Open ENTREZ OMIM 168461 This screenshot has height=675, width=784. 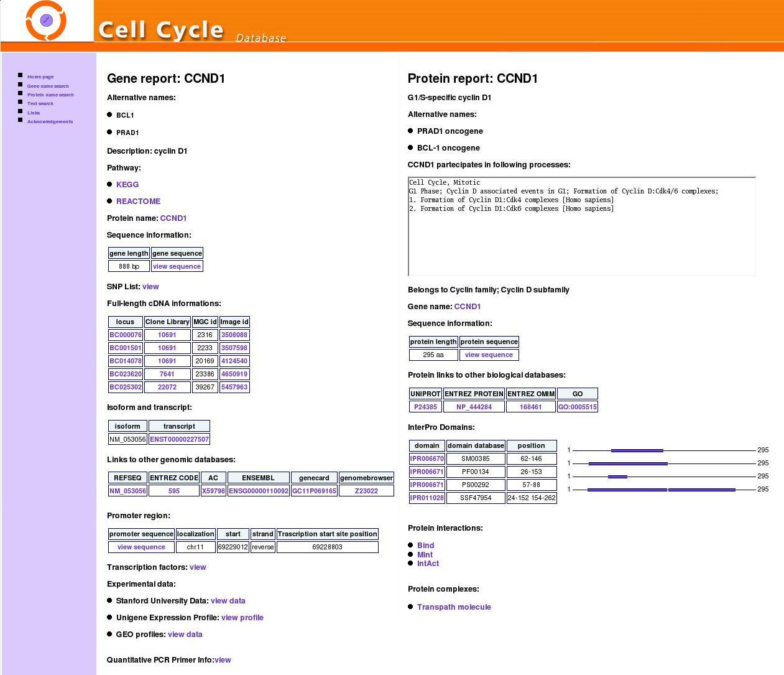point(531,407)
